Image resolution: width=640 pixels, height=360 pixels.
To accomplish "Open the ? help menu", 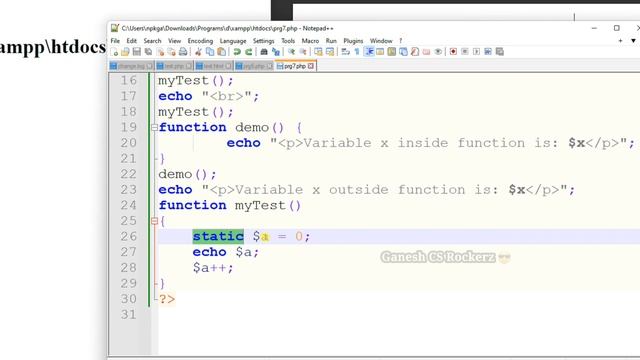I will tap(400, 41).
